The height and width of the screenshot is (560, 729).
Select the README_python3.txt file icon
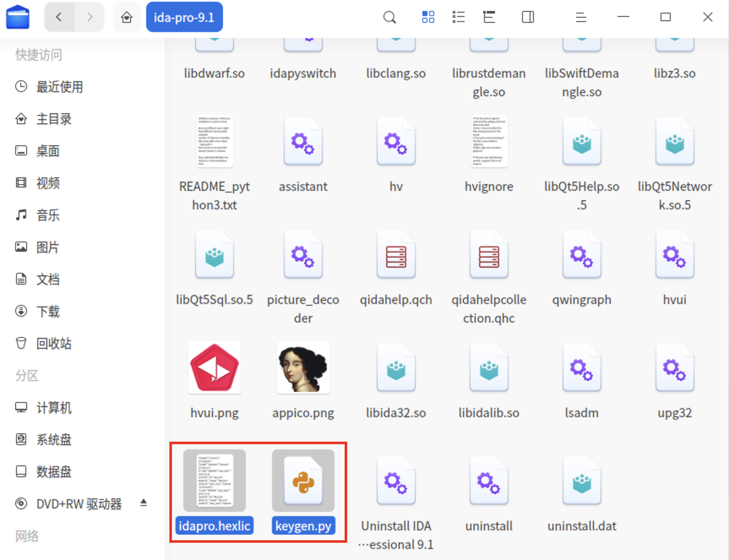(x=215, y=141)
